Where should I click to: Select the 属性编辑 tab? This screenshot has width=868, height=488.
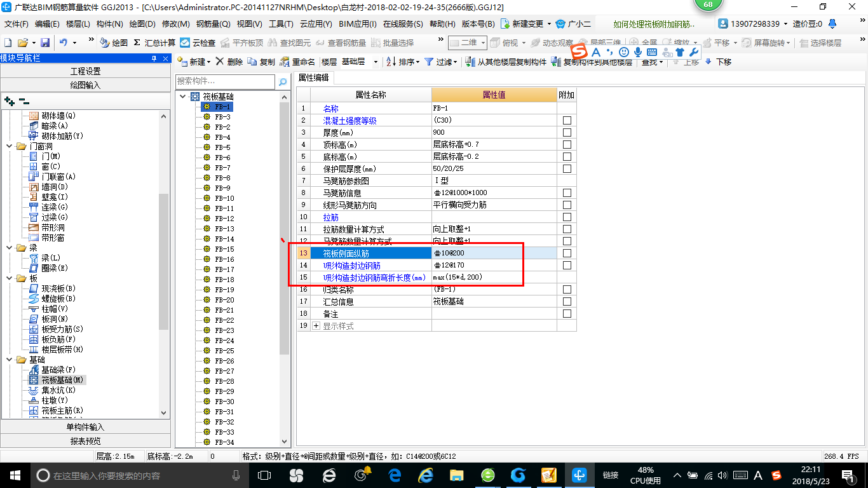[314, 78]
